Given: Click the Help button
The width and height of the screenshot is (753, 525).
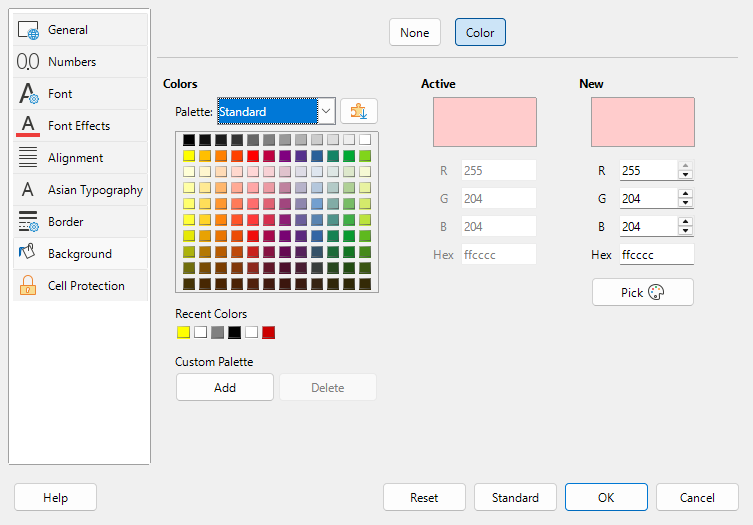Looking at the screenshot, I should point(56,498).
